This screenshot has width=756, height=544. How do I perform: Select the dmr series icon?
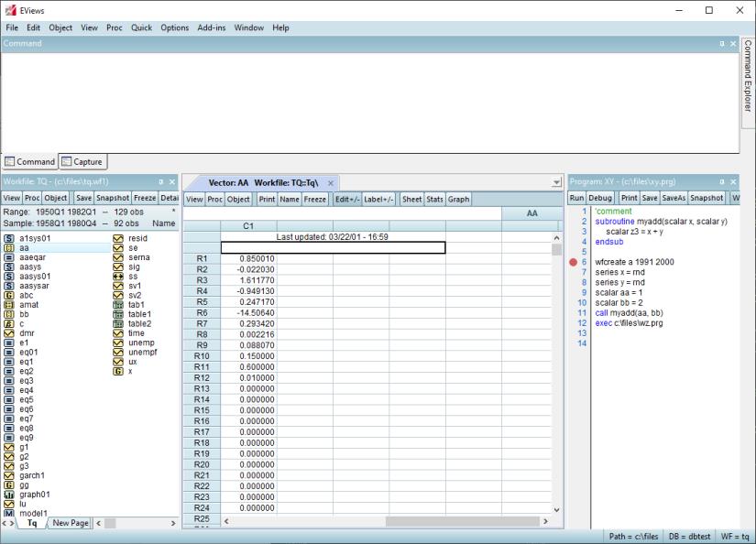8,333
